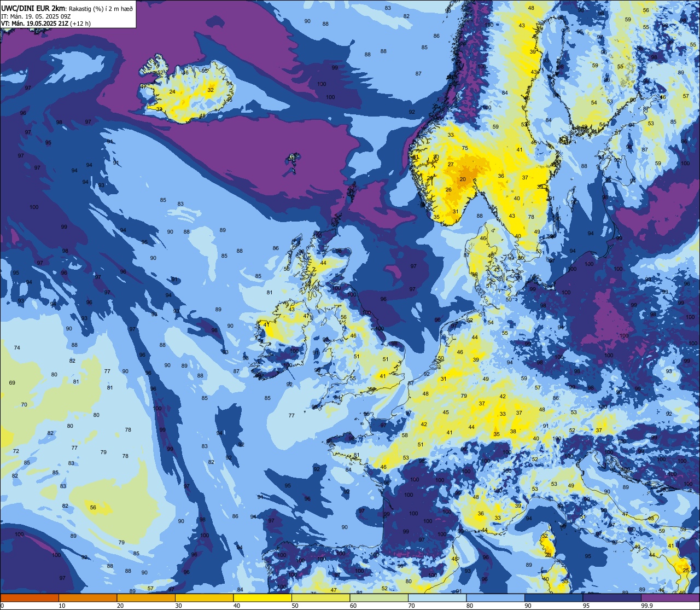Click the '50' tick label on the color scale
The image size is (700, 610).
[295, 606]
